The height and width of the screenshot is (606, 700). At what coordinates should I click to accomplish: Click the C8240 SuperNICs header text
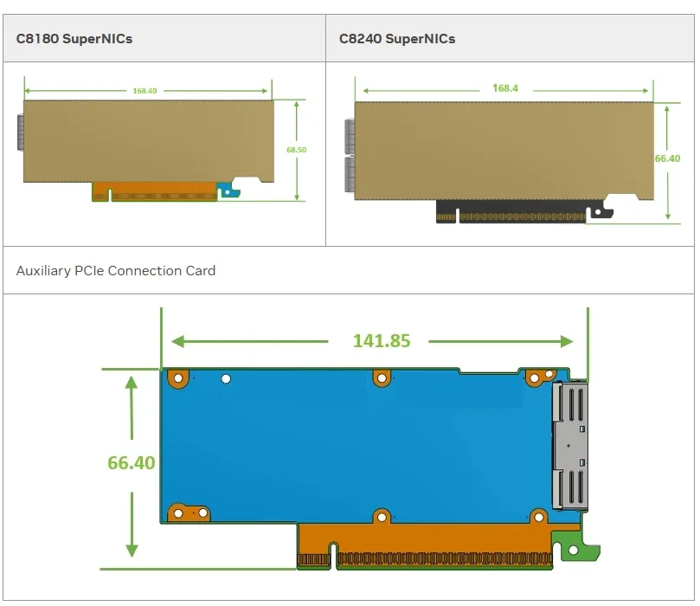coord(397,39)
